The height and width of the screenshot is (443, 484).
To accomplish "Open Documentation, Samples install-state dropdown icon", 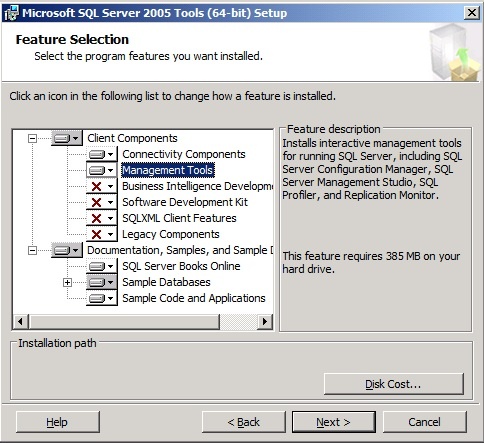I will coord(67,250).
